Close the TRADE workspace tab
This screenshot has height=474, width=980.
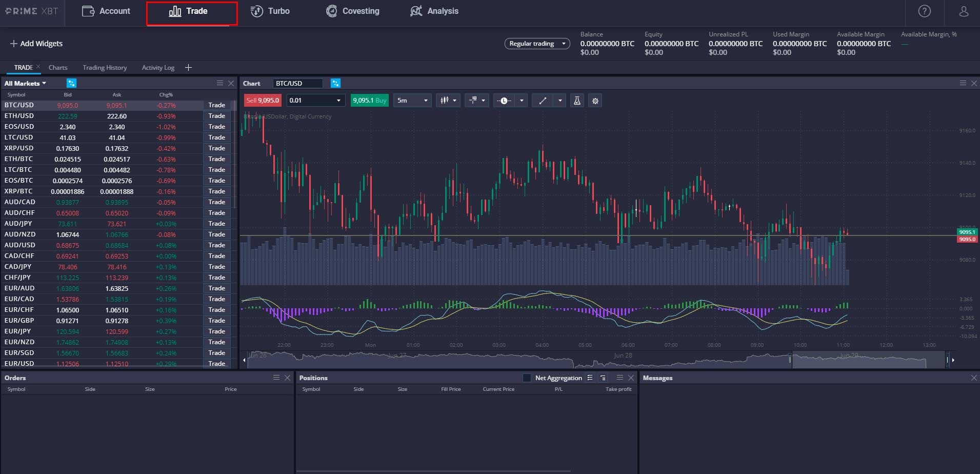coord(38,67)
